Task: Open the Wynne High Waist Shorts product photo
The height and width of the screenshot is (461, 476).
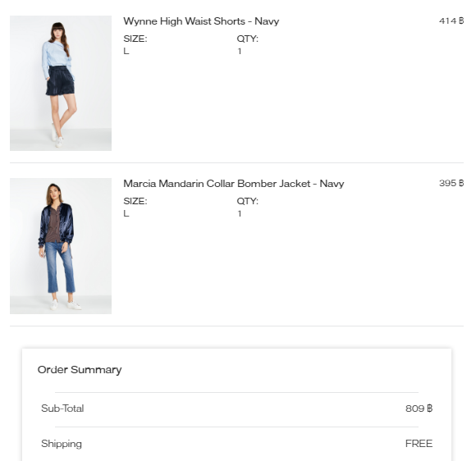Action: (61, 83)
